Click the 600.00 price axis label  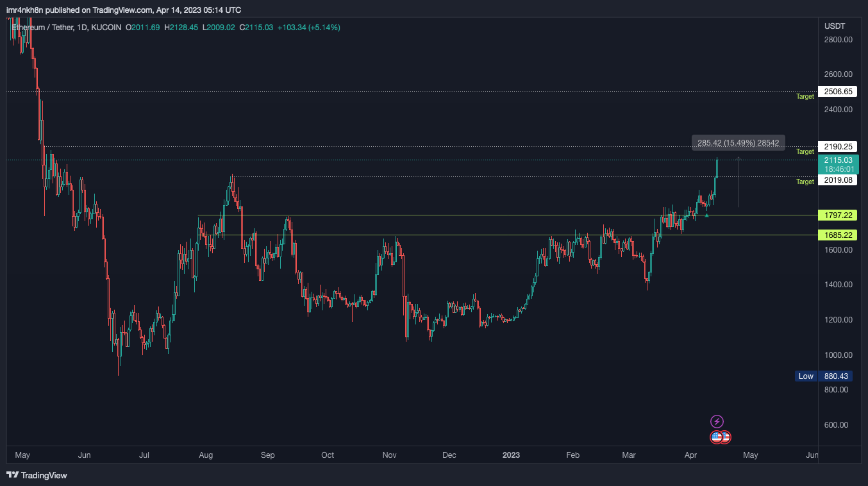[x=838, y=425]
